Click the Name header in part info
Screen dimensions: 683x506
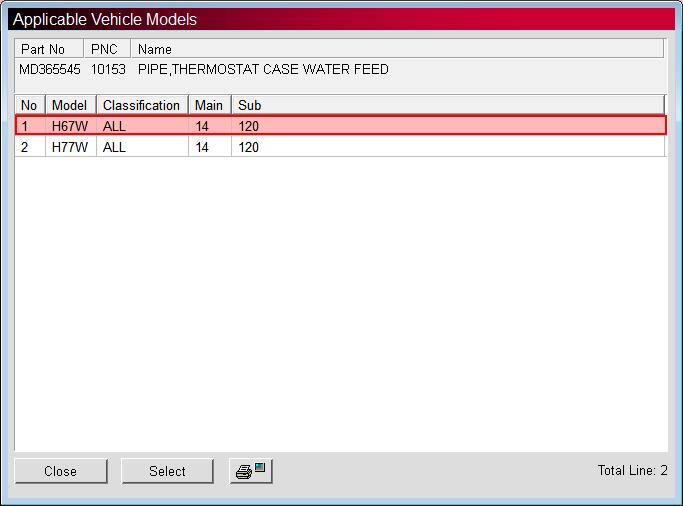click(x=397, y=49)
